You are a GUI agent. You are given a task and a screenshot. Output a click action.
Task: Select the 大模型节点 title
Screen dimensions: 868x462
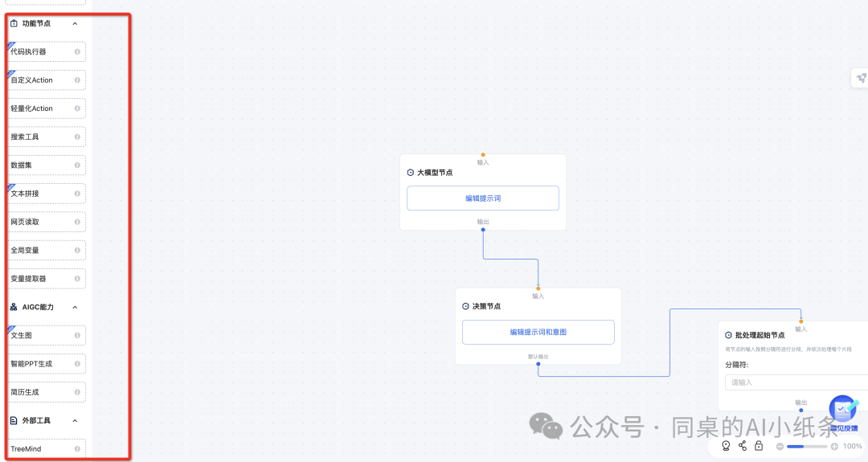435,173
